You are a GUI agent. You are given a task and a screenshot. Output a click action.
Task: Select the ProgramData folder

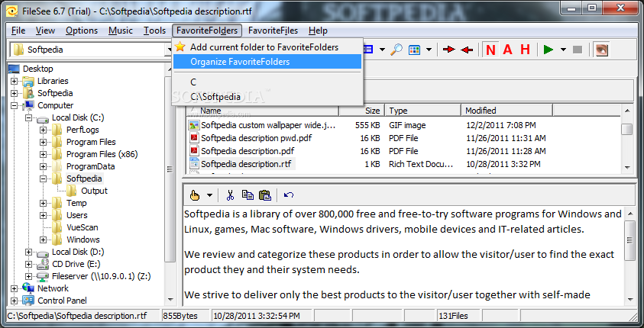coord(90,166)
